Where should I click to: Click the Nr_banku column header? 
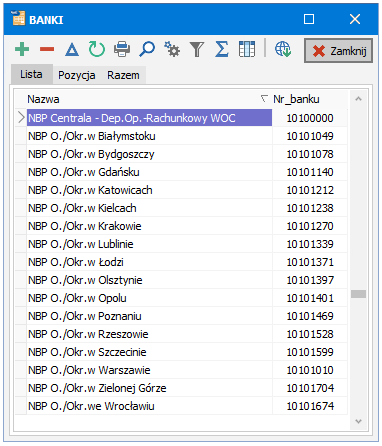[310, 99]
